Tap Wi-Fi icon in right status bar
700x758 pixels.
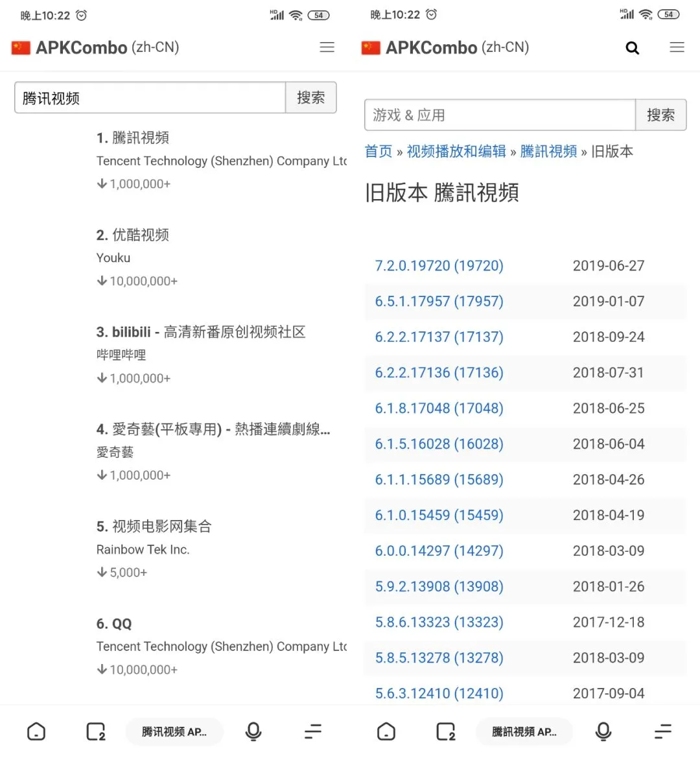pyautogui.click(x=646, y=14)
